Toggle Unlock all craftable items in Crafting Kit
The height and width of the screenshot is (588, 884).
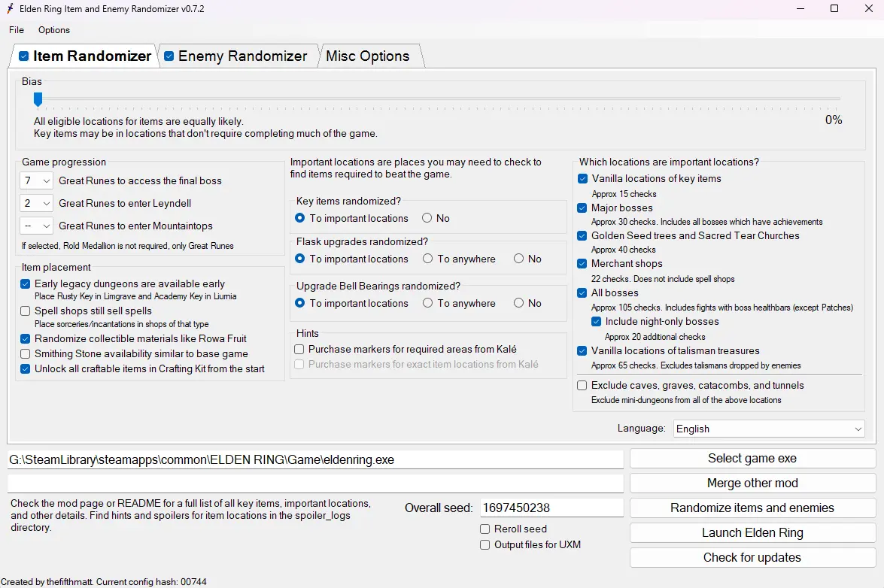(26, 369)
